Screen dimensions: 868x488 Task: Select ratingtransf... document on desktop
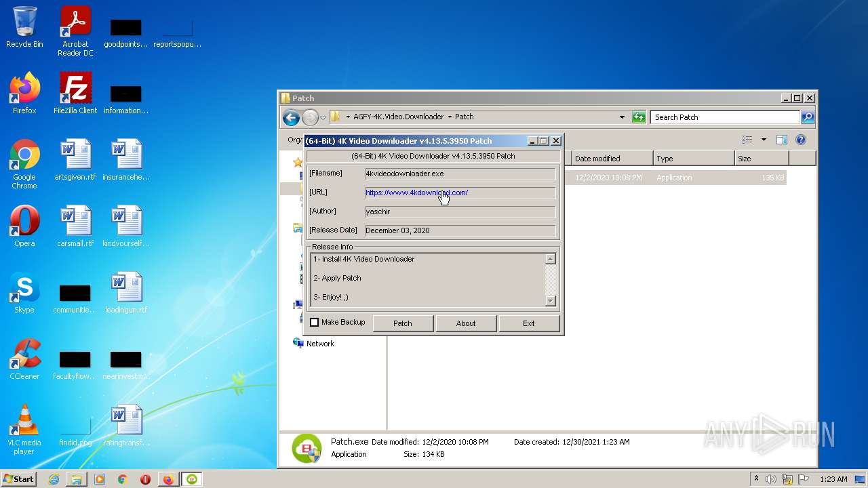(x=126, y=426)
